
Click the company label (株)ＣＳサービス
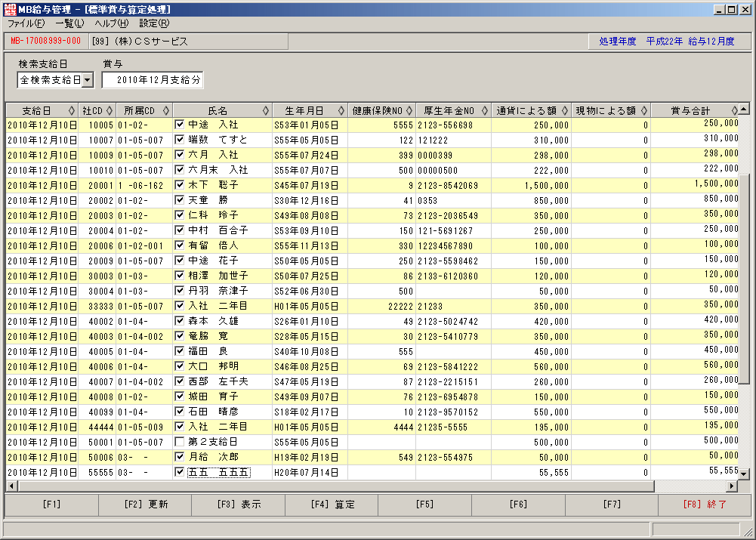point(150,42)
